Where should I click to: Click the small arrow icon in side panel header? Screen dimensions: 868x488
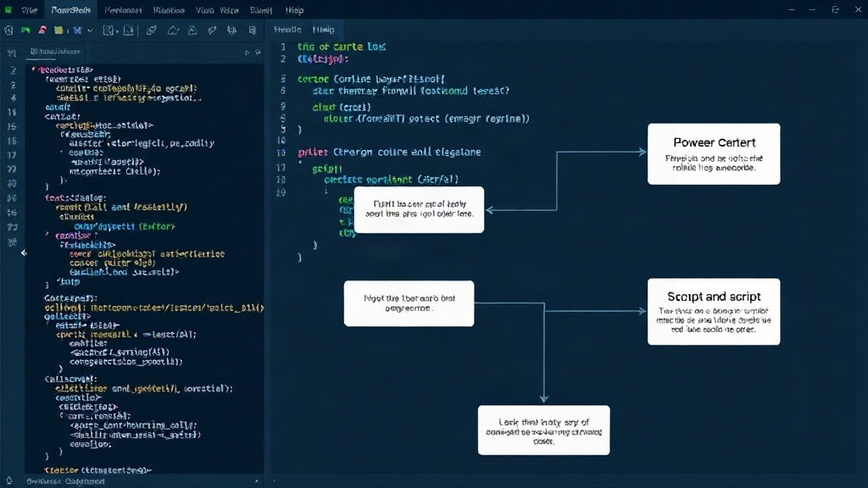tap(247, 52)
